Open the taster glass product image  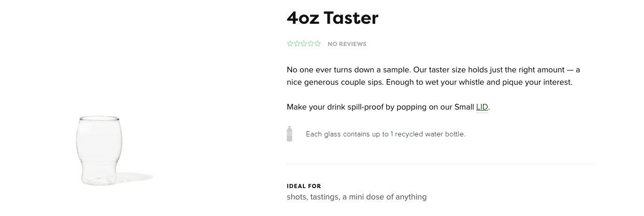(x=99, y=150)
